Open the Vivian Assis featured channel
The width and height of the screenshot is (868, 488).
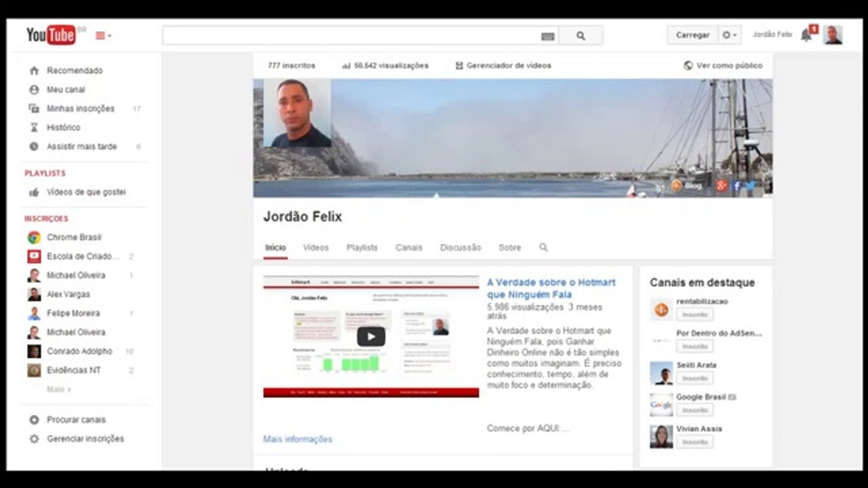pyautogui.click(x=699, y=429)
